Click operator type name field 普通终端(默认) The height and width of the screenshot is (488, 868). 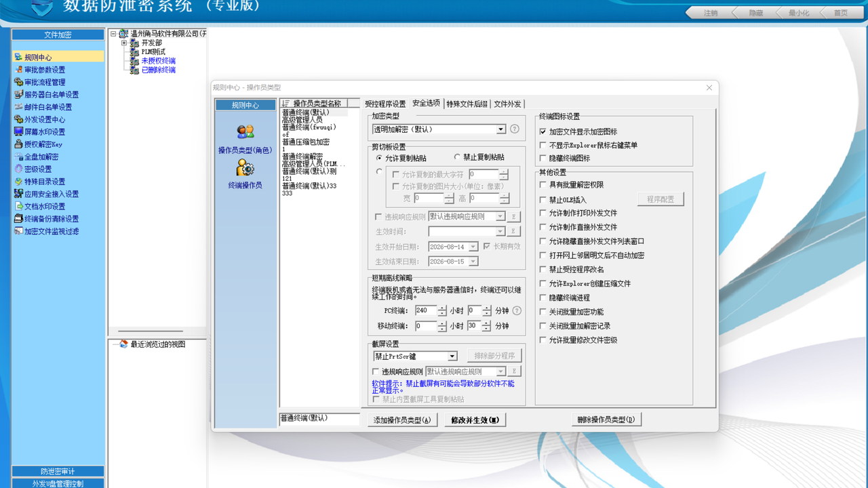pos(319,419)
